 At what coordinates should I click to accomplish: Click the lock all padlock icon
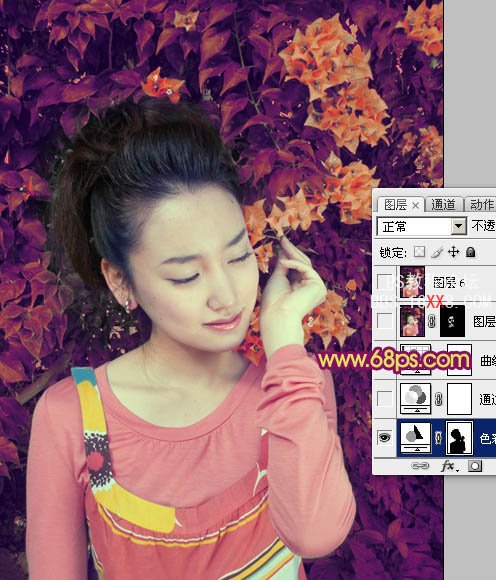(470, 252)
